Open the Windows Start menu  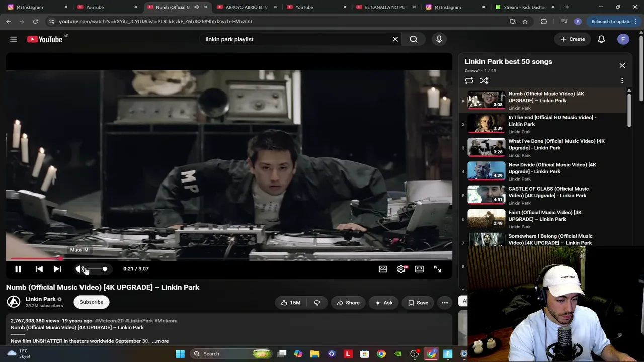tap(180, 354)
